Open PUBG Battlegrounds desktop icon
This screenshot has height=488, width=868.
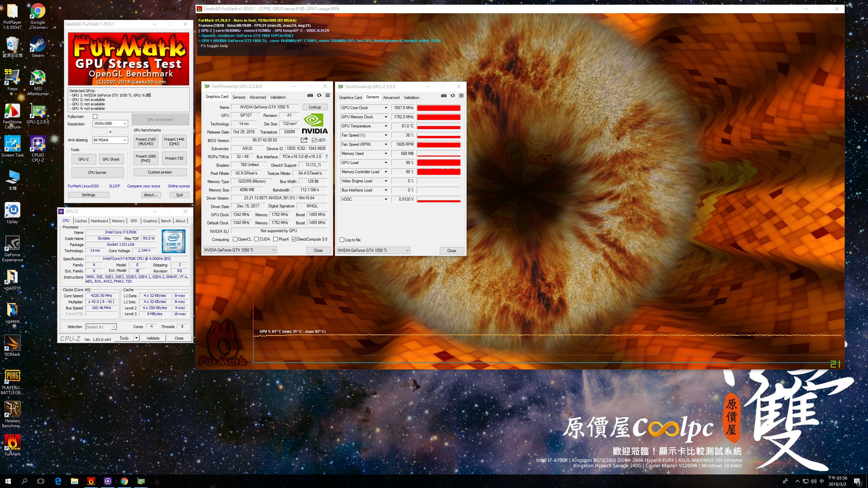(13, 382)
